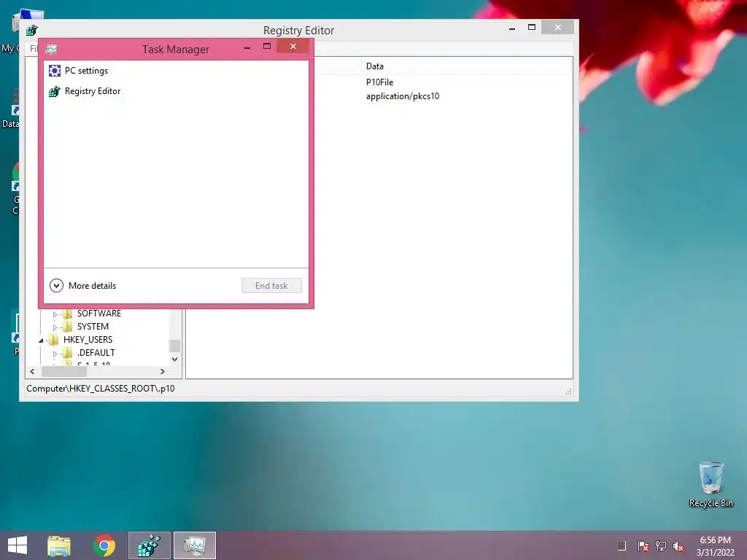The width and height of the screenshot is (747, 560).
Task: Click the Registry Editor cube icon in task list
Action: (x=54, y=91)
